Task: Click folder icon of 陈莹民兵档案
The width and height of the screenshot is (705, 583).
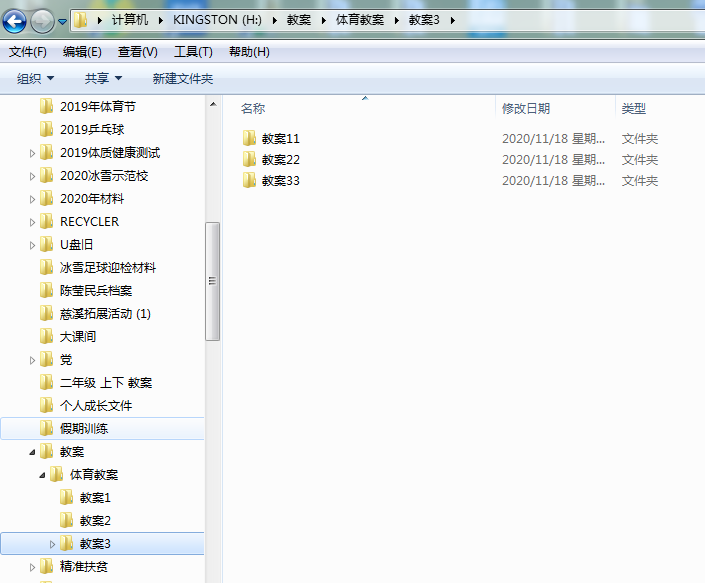Action: tap(47, 290)
